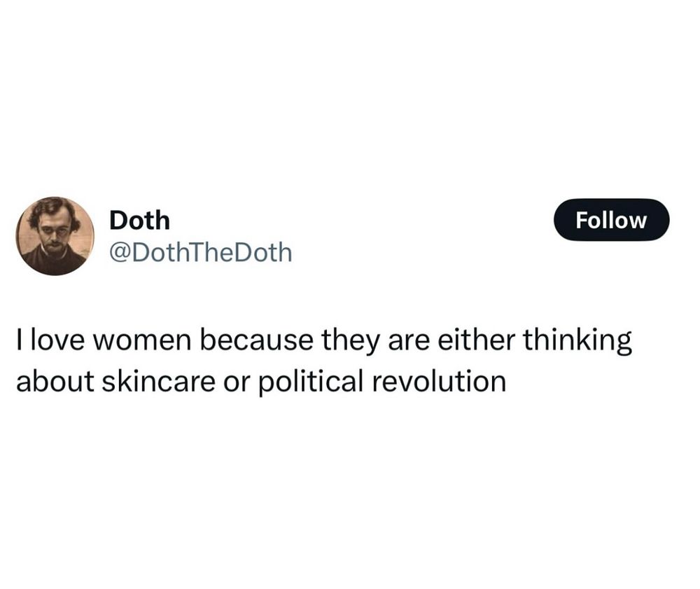The width and height of the screenshot is (700, 589).
Task: Click the leading "I" of the tweet
Action: (19, 340)
